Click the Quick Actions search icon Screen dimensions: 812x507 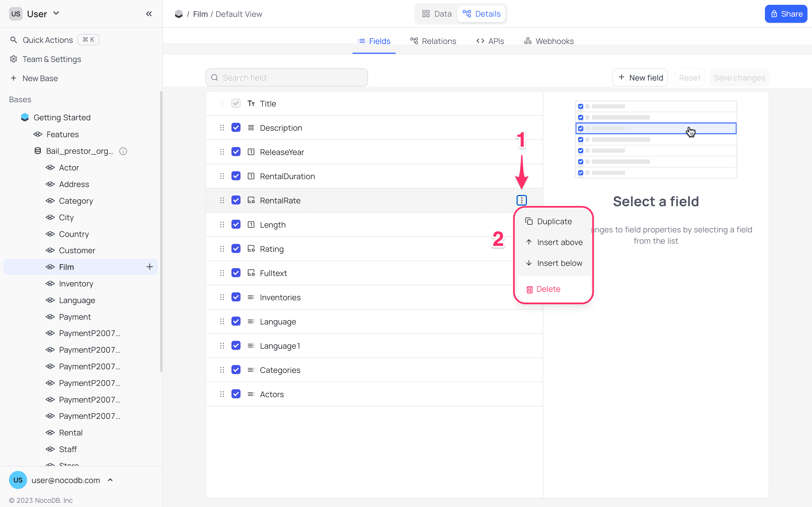14,40
